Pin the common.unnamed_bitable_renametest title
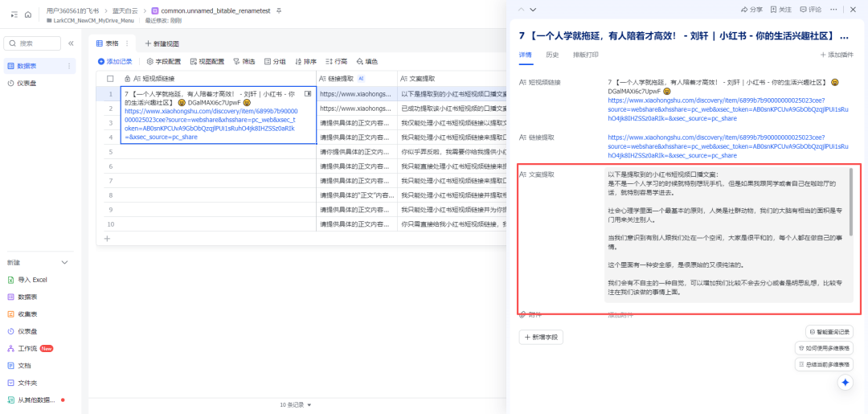 (278, 10)
